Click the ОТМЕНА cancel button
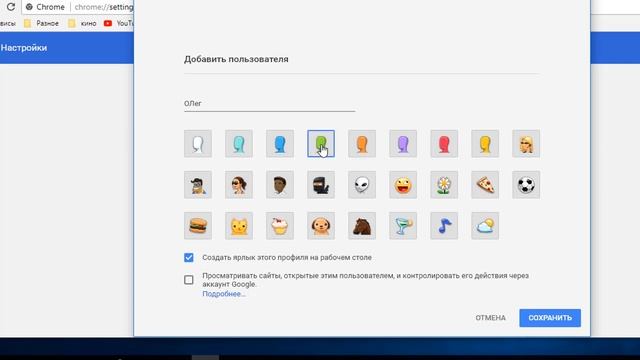640x360 pixels. [490, 318]
